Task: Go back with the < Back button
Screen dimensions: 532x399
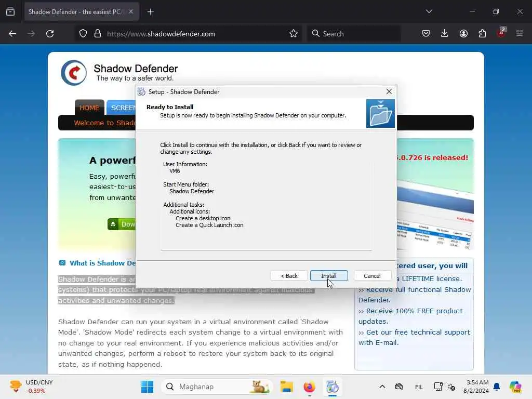Action: [x=289, y=276]
